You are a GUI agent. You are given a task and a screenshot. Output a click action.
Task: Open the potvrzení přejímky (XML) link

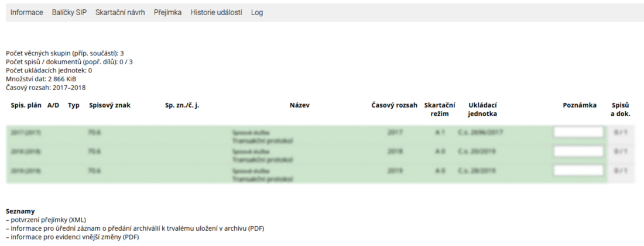[49, 220]
